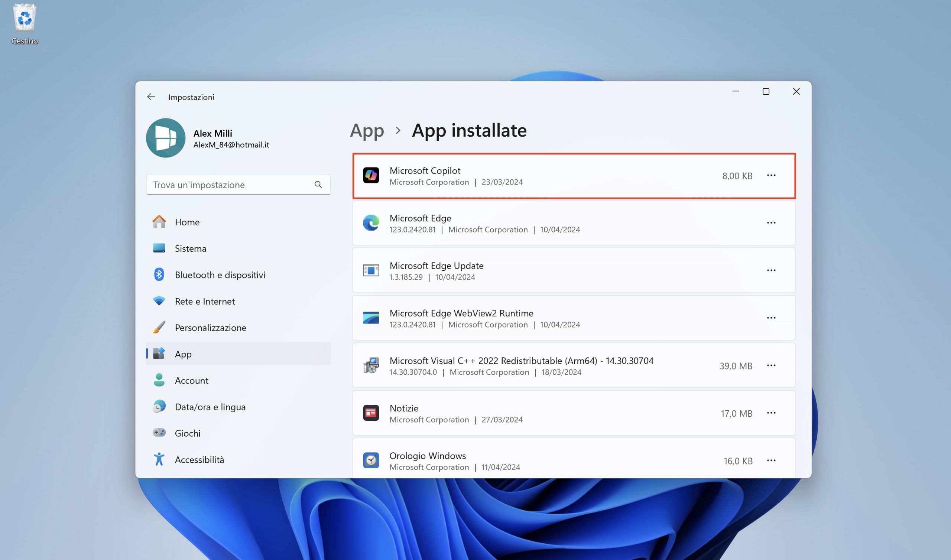Click the Microsoft Copilot name text
951x560 pixels.
coord(425,170)
